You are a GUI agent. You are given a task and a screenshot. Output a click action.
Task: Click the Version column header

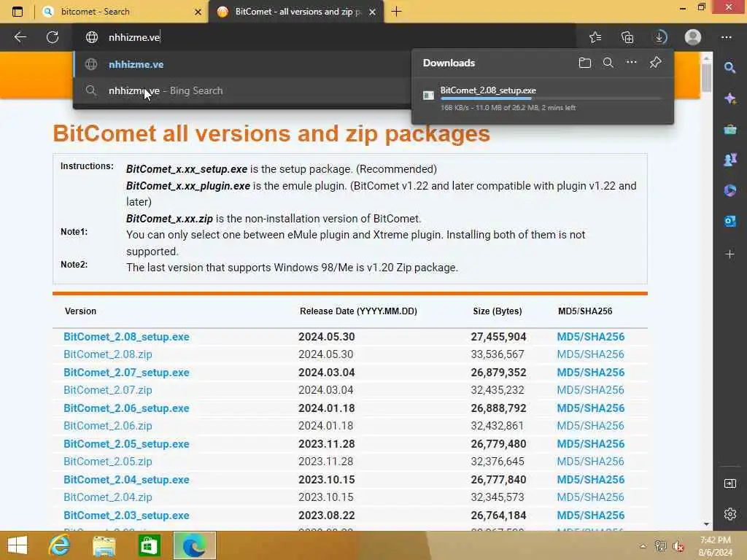[80, 311]
